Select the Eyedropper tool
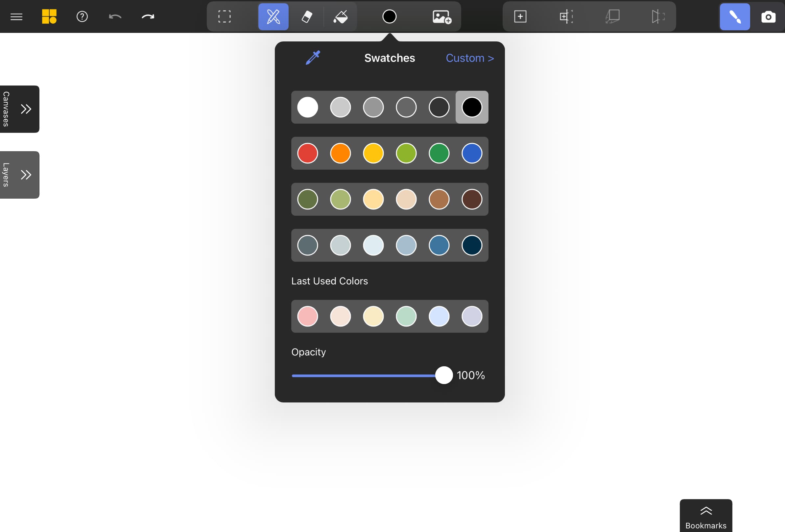This screenshot has width=785, height=532. pos(313,58)
